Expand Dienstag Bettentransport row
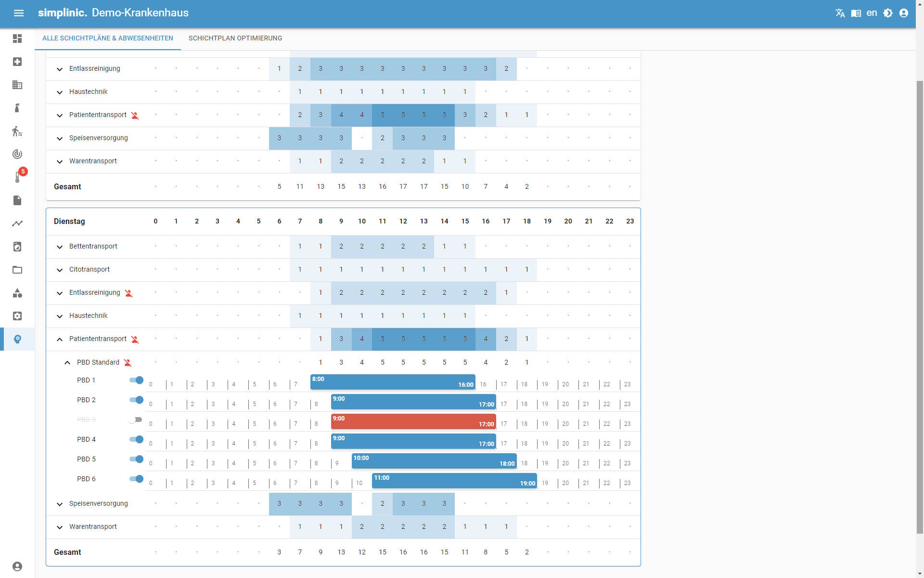 click(x=60, y=247)
